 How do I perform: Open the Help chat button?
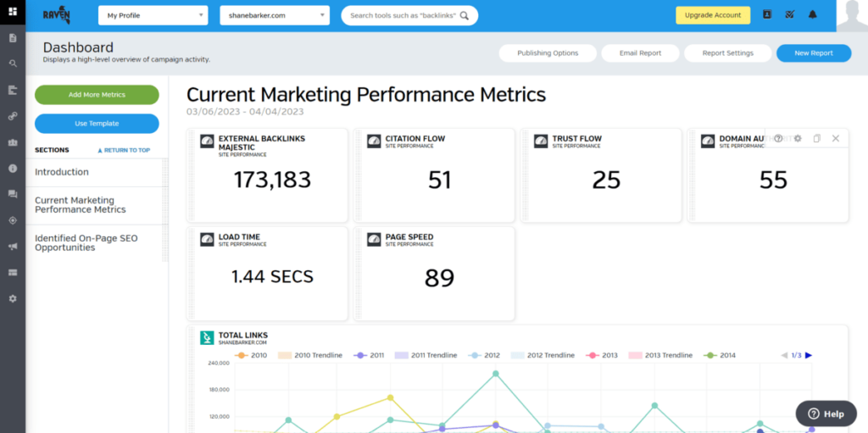point(826,414)
